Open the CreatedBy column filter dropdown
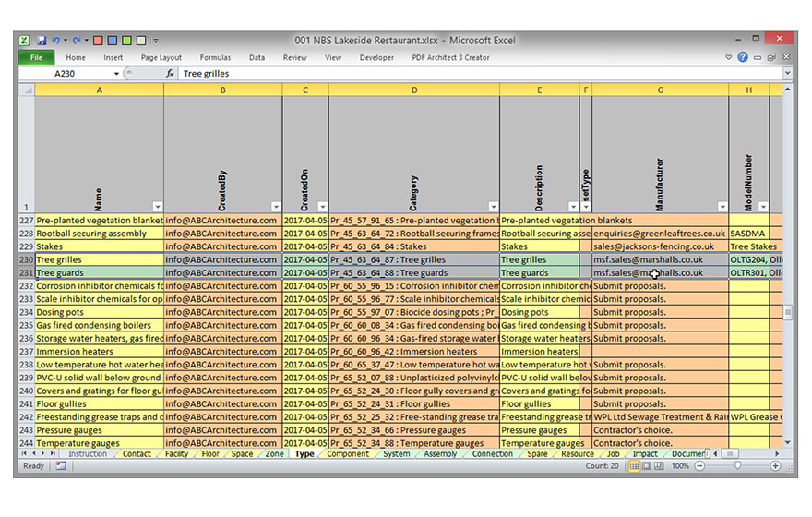 click(x=276, y=207)
